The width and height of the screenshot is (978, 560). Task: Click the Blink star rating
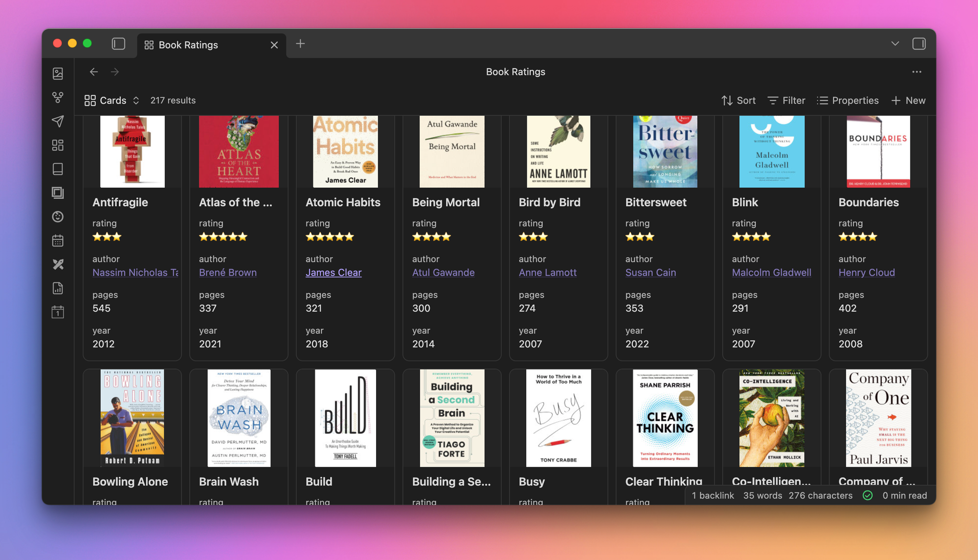pyautogui.click(x=751, y=237)
